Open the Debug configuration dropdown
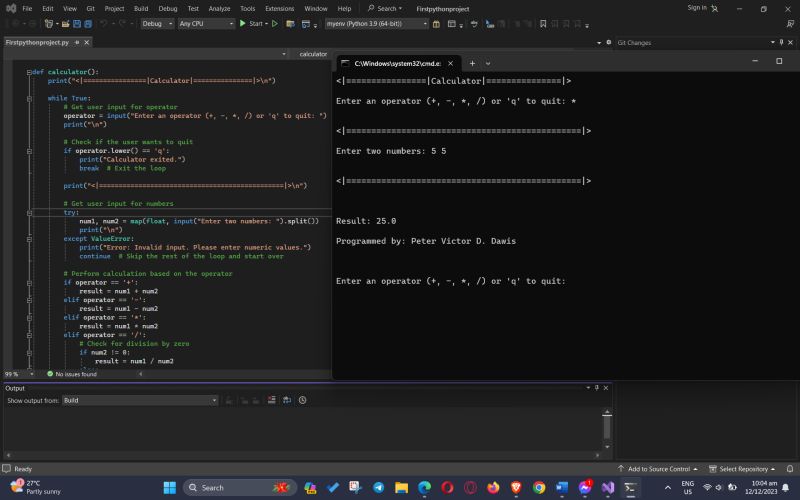 [x=157, y=23]
